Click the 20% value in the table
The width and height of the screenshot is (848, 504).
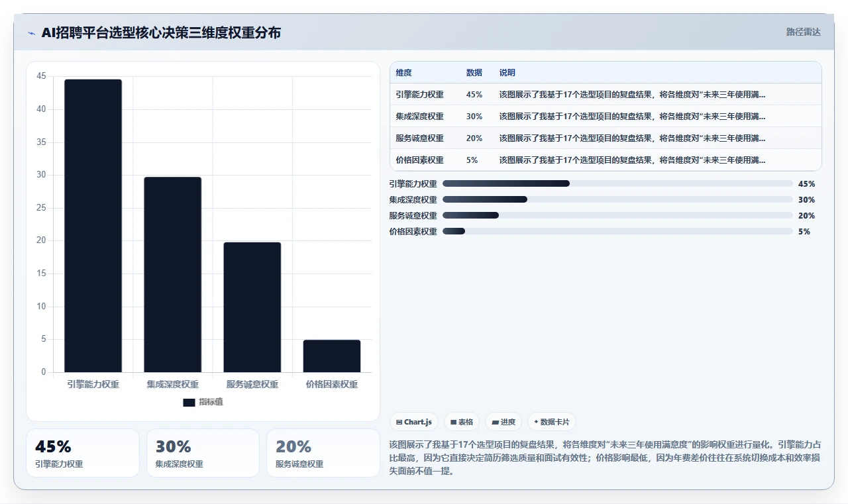(474, 138)
